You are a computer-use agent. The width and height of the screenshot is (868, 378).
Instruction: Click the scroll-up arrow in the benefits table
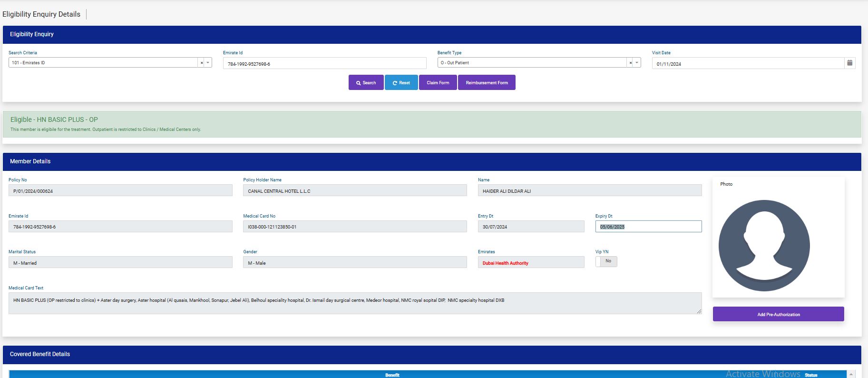pos(851,374)
